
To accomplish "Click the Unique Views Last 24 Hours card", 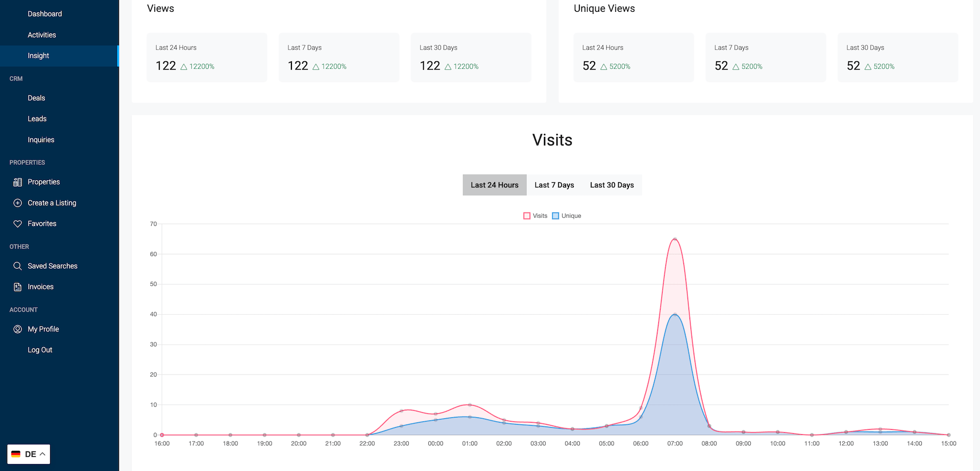I will [x=633, y=58].
